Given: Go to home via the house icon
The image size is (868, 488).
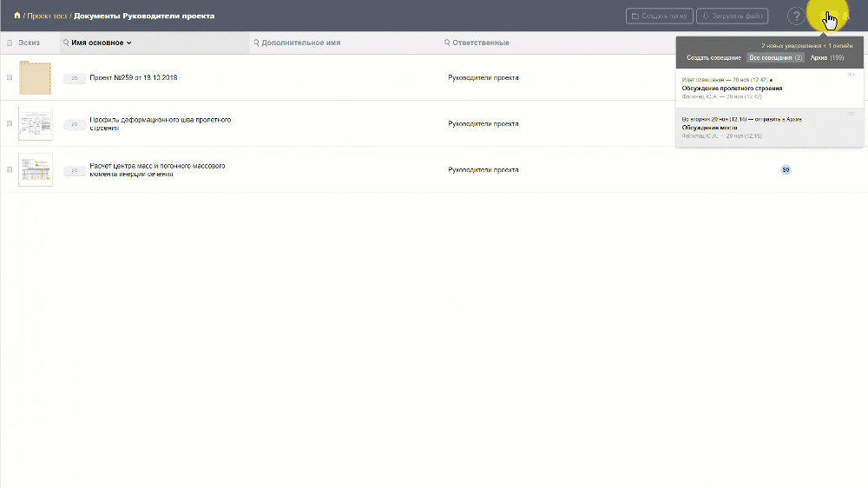Looking at the screenshot, I should pos(17,16).
